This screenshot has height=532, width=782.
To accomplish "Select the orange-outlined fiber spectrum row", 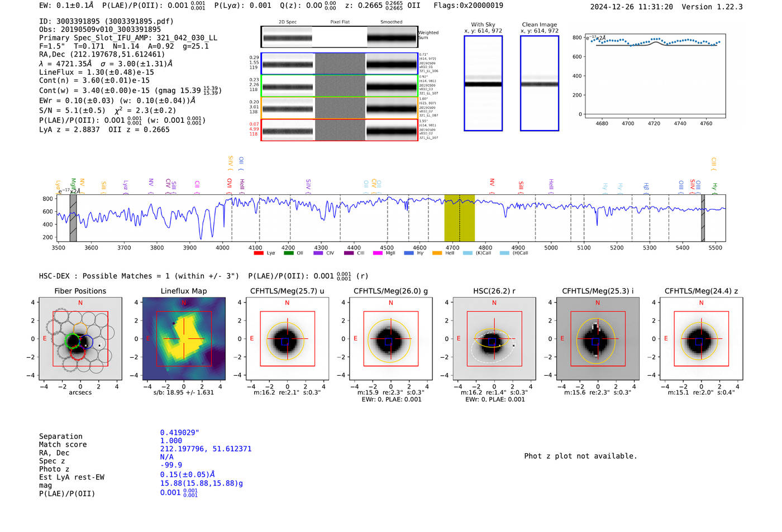I will [340, 108].
